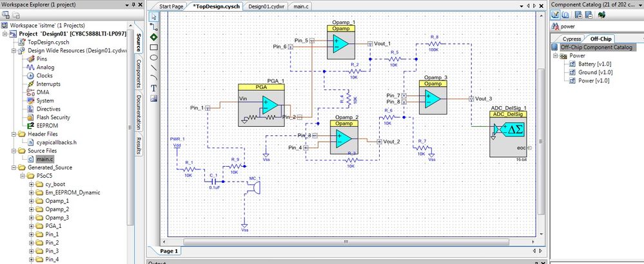Select the rectangle drawing tool
Viewport: 644px width, 264px height.
tap(154, 48)
